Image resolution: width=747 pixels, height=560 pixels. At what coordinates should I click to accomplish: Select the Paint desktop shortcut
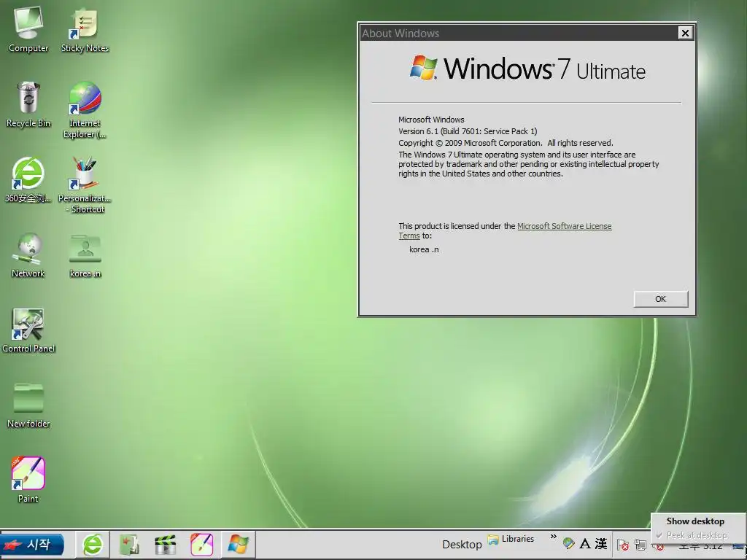click(x=28, y=480)
